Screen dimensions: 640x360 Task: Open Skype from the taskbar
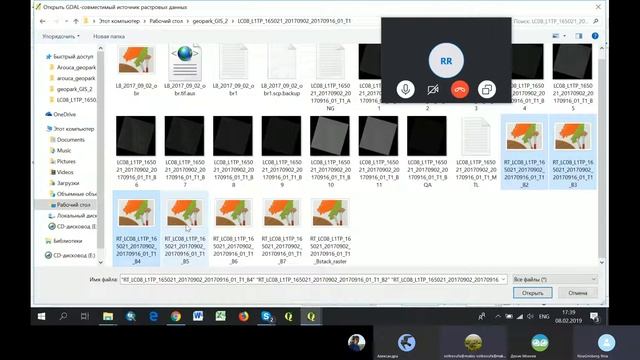[x=267, y=316]
